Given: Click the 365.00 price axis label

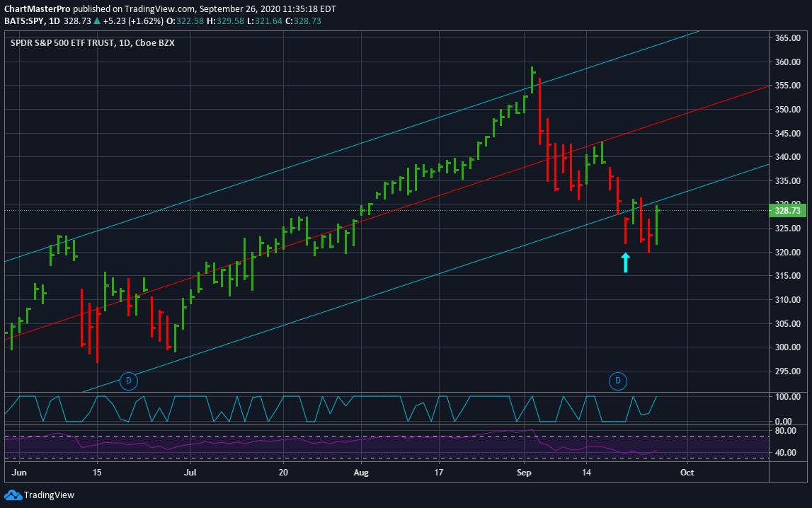Looking at the screenshot, I should click(x=788, y=37).
